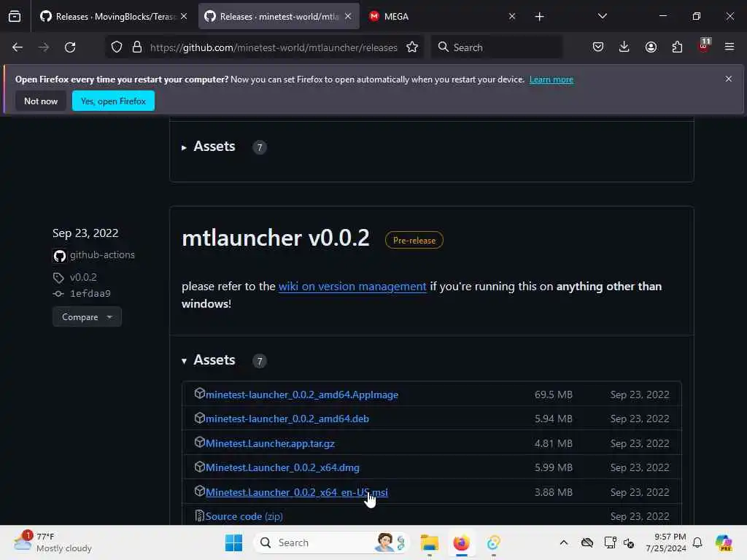The image size is (747, 560).
Task: Open the notifications bell
Action: tap(697, 542)
